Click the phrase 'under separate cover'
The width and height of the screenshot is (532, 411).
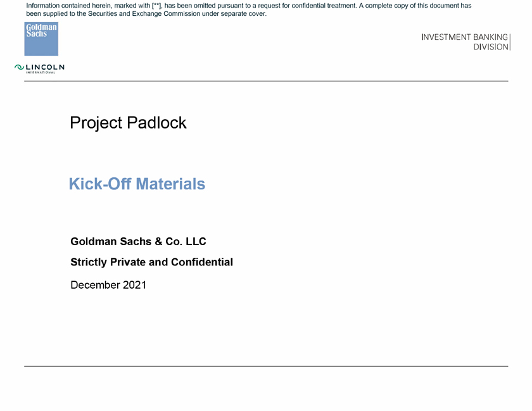239,13
